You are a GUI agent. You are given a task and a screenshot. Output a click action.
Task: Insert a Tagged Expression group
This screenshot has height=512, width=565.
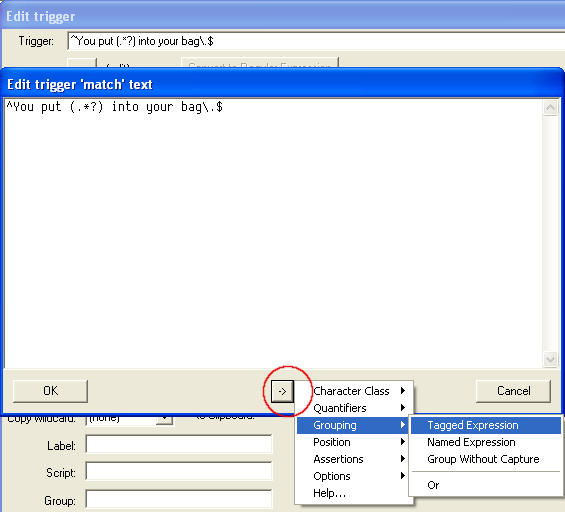tap(486, 425)
